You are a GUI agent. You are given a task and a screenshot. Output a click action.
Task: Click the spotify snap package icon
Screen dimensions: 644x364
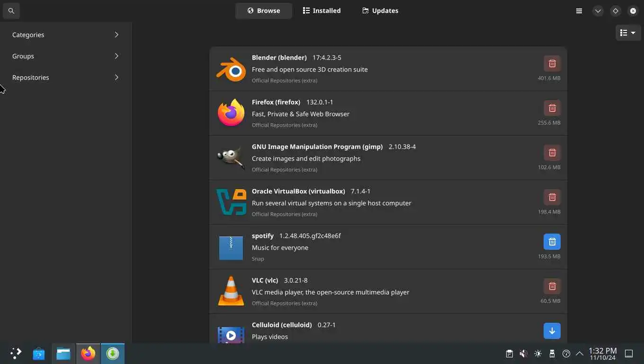231,247
